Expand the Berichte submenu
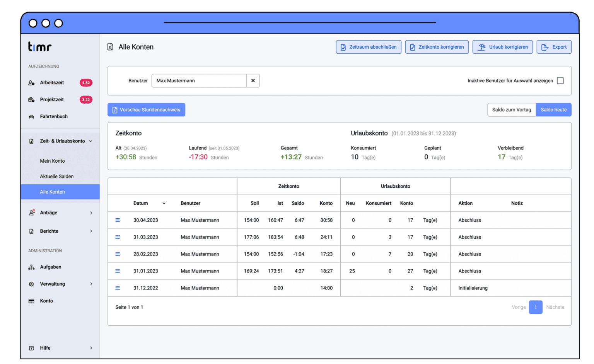Screen dimensions: 594x364 click(91, 231)
